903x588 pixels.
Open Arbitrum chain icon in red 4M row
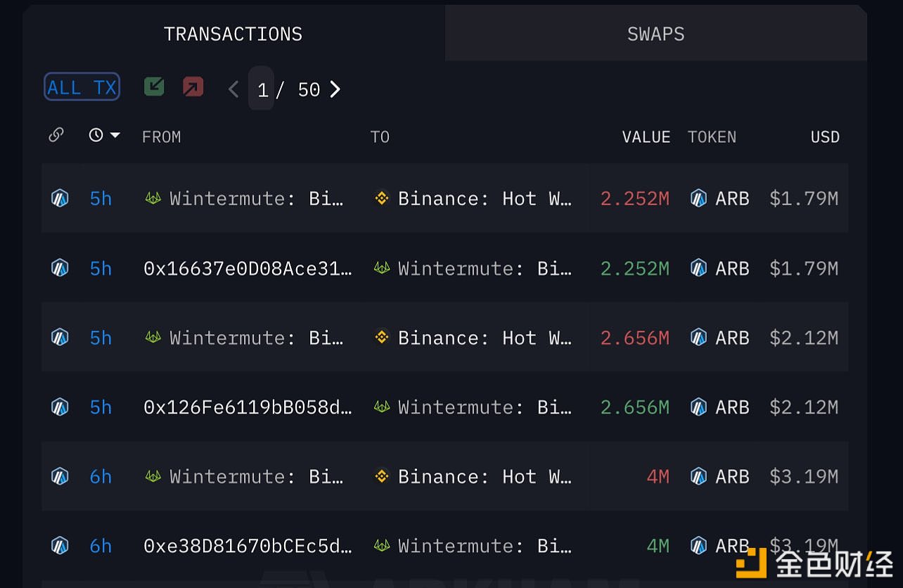click(60, 476)
